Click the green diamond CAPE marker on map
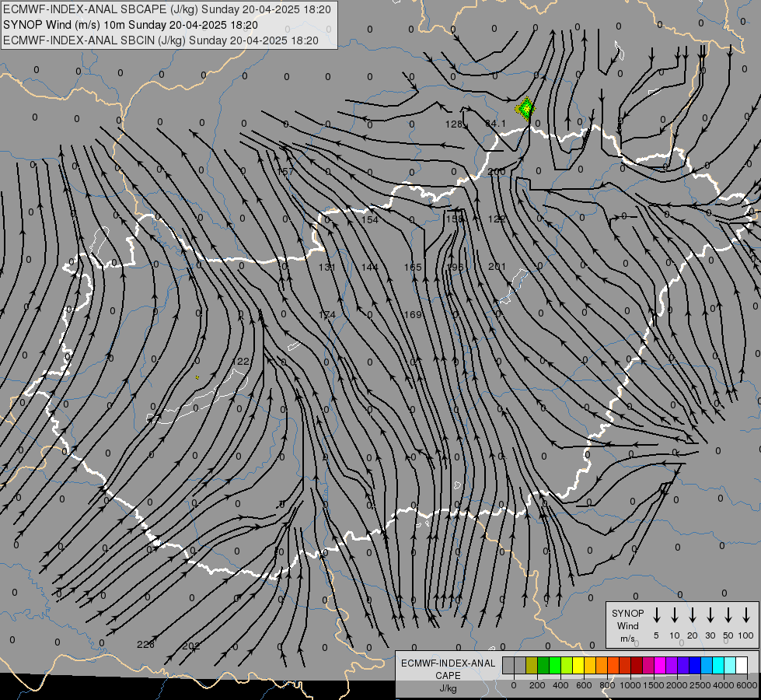This screenshot has height=700, width=761. [525, 108]
